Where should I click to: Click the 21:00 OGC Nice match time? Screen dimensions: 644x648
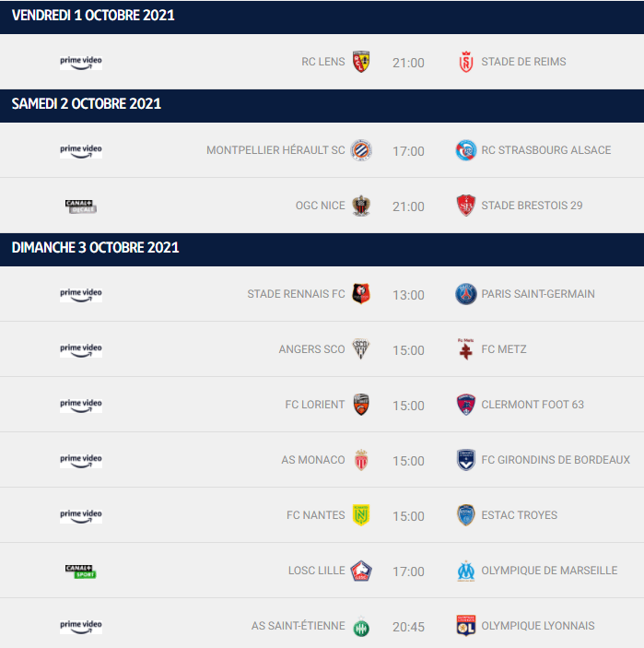408,206
